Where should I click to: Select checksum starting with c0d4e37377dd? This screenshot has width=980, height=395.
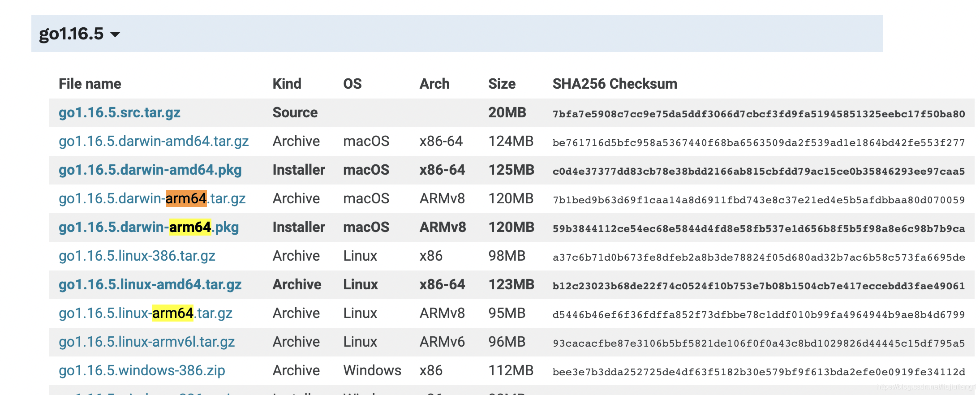pyautogui.click(x=759, y=171)
